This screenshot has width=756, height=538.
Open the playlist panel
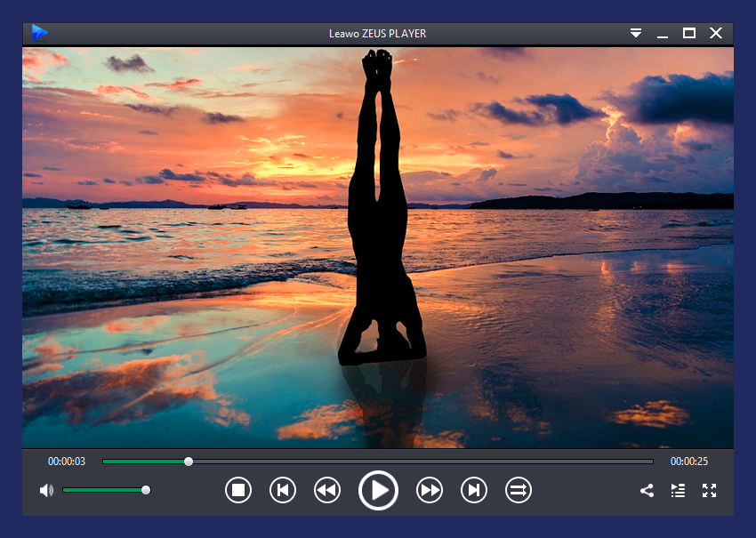pos(678,490)
